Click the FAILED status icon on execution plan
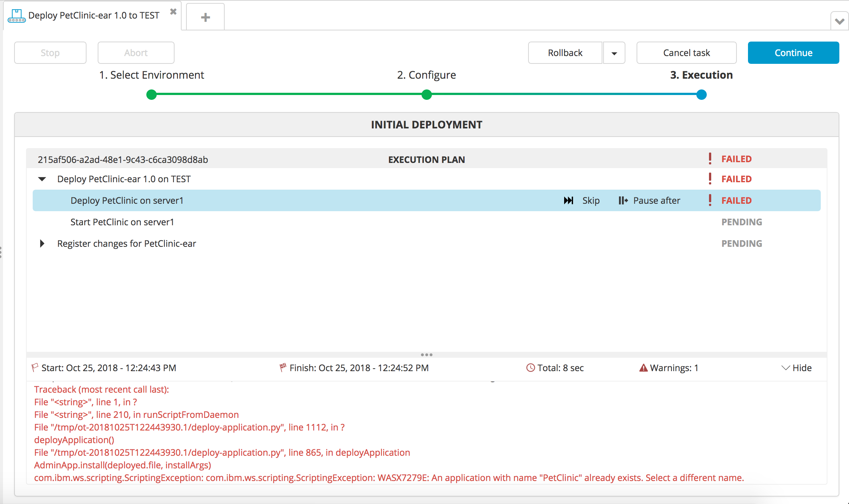This screenshot has width=849, height=504. coord(710,159)
